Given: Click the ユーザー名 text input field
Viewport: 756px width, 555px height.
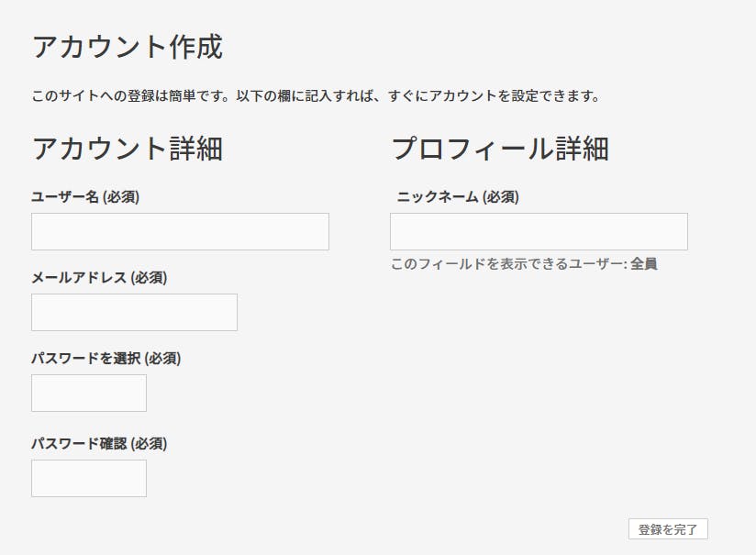Looking at the screenshot, I should [x=180, y=231].
